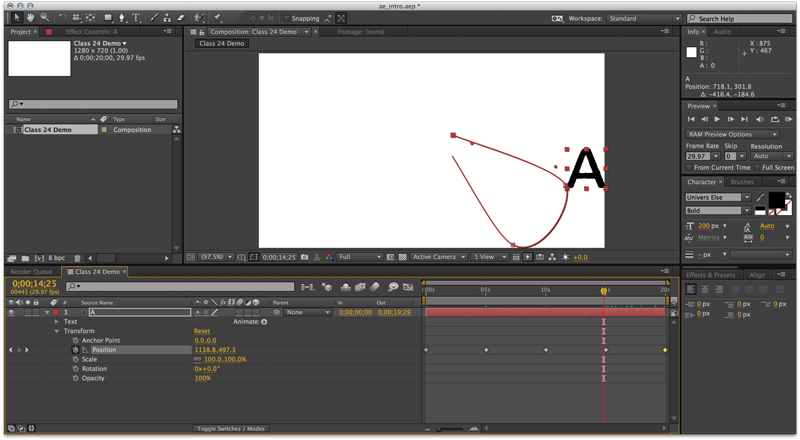Toggle the Anchor Point stopwatch

pyautogui.click(x=75, y=340)
